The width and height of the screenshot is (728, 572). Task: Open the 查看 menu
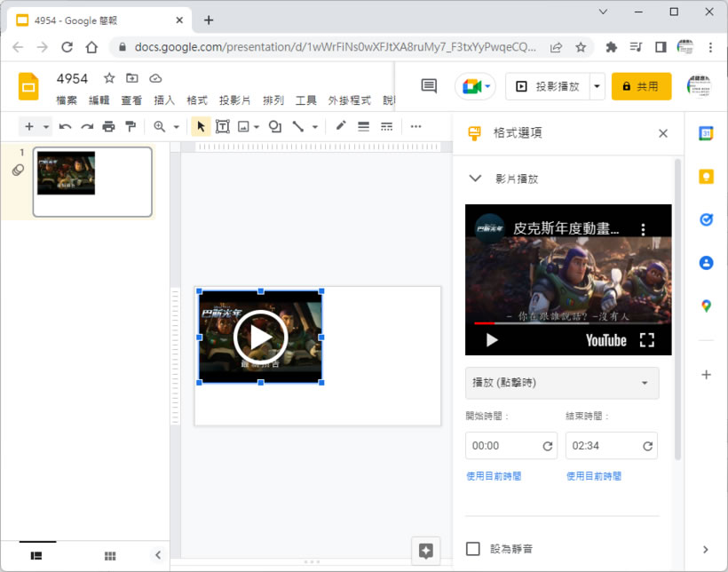pyautogui.click(x=131, y=100)
